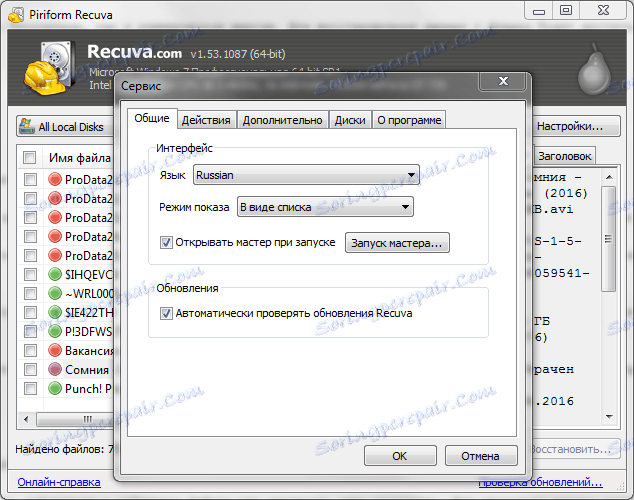Select the Вакансия file row
The width and height of the screenshot is (634, 500).
pyautogui.click(x=66, y=350)
